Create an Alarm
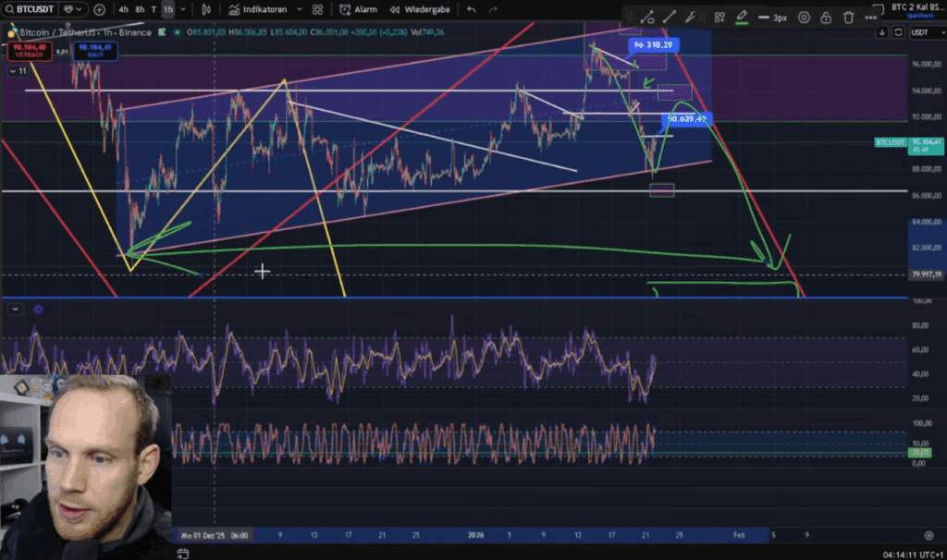This screenshot has width=947, height=560. (x=358, y=9)
